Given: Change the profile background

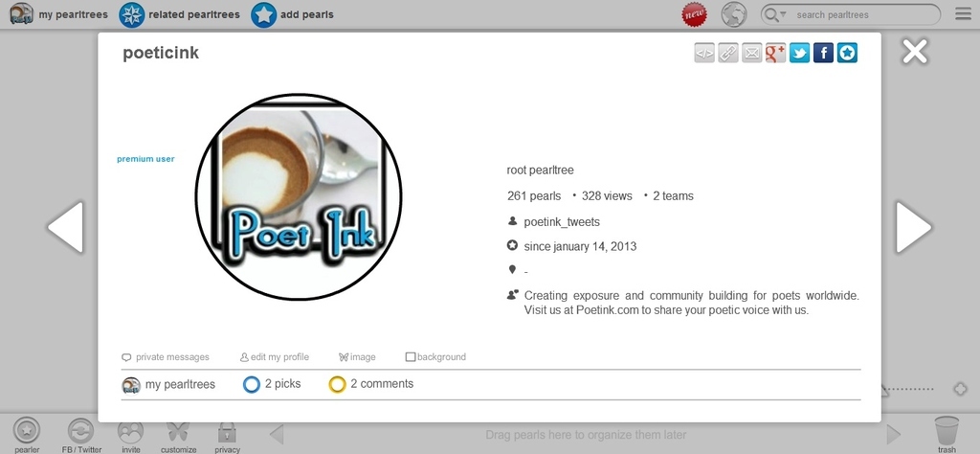Looking at the screenshot, I should pyautogui.click(x=435, y=357).
